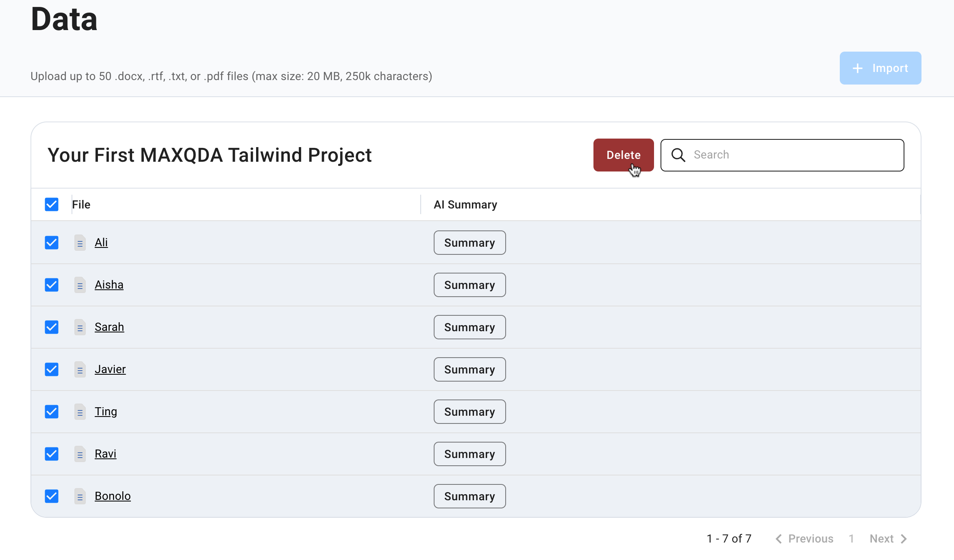Uncheck the checkbox for Ting
Screen dimensions: 954x560
point(51,412)
